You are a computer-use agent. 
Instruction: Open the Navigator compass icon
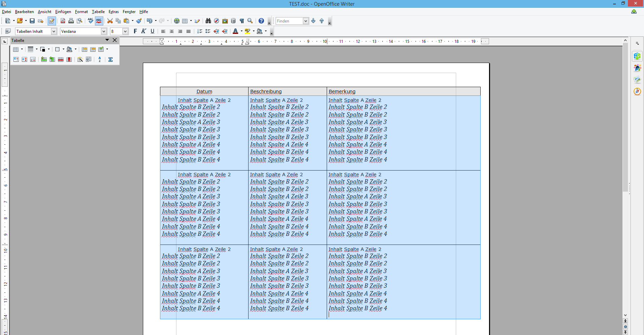pos(217,21)
